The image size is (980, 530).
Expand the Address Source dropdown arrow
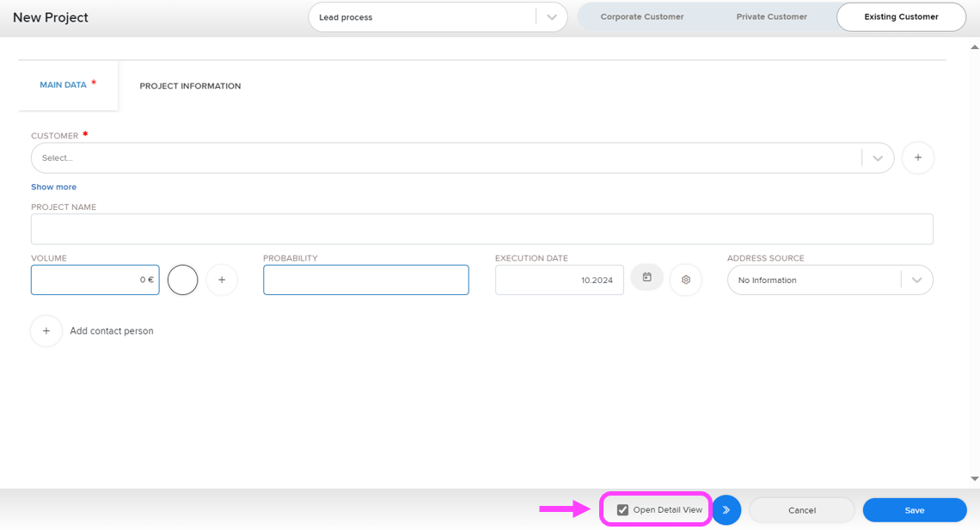coord(916,280)
